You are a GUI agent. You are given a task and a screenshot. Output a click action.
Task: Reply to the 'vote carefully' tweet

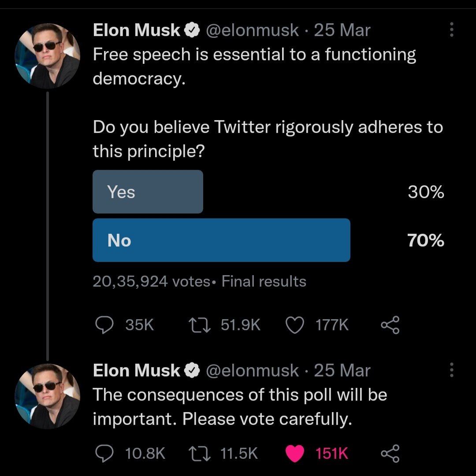click(x=104, y=453)
